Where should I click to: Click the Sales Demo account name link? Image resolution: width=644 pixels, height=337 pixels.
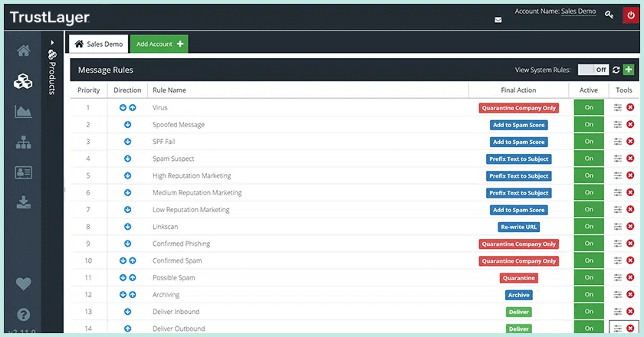[579, 11]
